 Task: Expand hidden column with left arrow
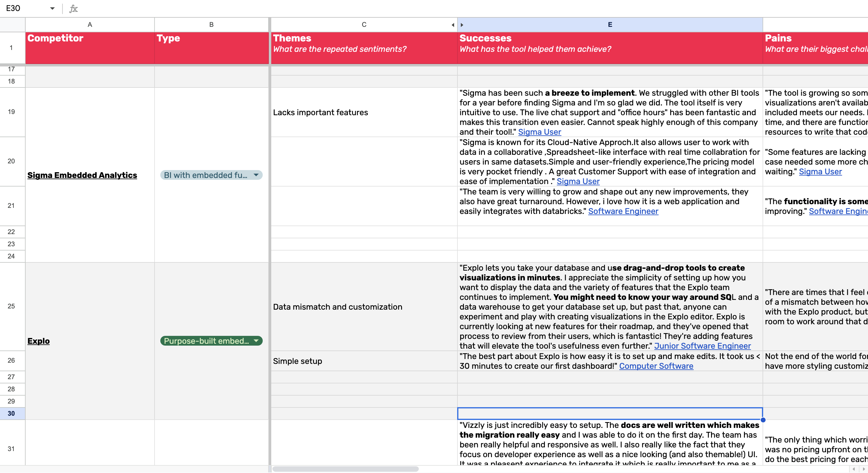(453, 25)
